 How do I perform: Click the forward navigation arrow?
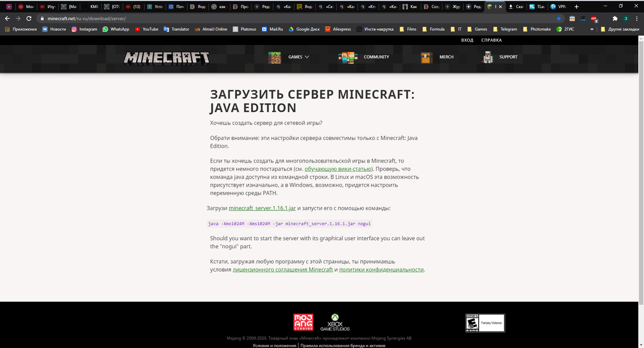click(18, 18)
